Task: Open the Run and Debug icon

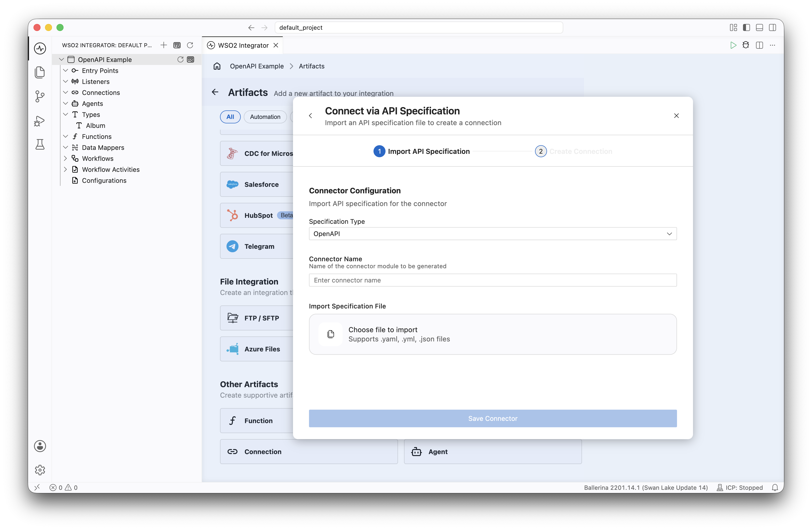Action: point(40,121)
